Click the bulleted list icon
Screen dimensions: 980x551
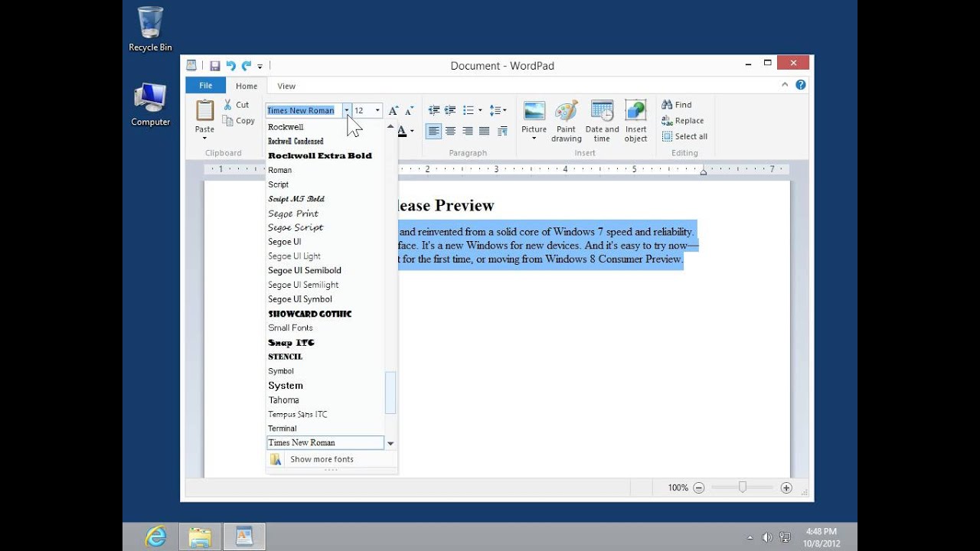point(469,110)
